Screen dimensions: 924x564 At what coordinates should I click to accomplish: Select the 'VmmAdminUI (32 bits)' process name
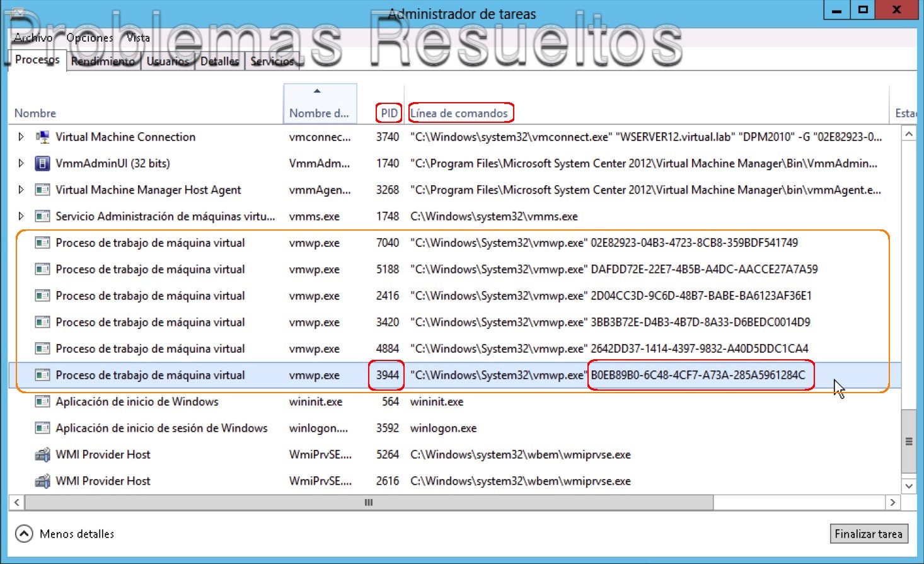coord(113,163)
